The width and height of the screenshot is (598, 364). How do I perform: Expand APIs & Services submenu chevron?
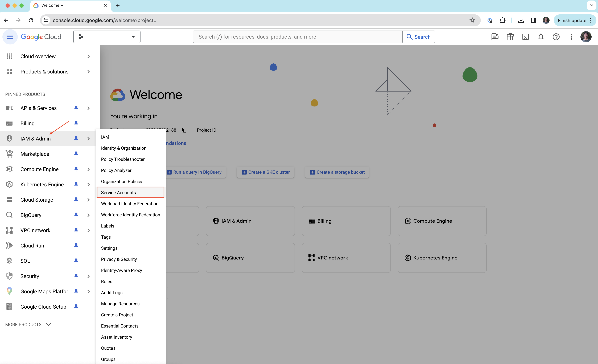(89, 108)
